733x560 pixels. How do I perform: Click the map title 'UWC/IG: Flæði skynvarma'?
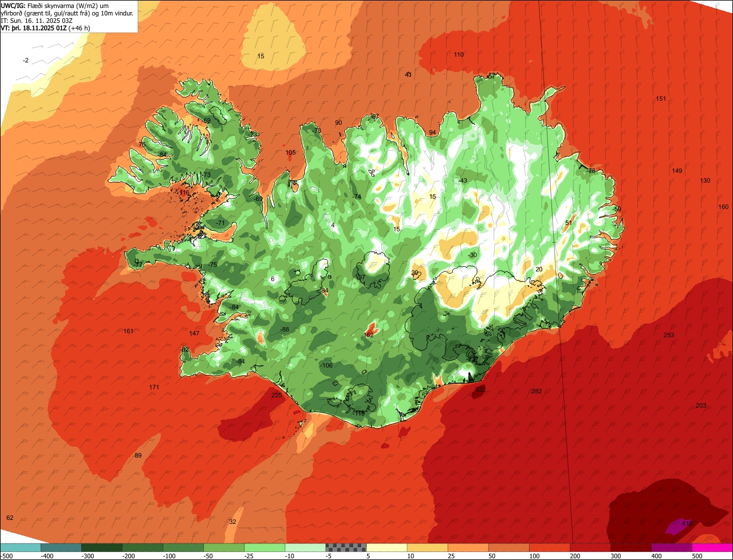coord(37,5)
